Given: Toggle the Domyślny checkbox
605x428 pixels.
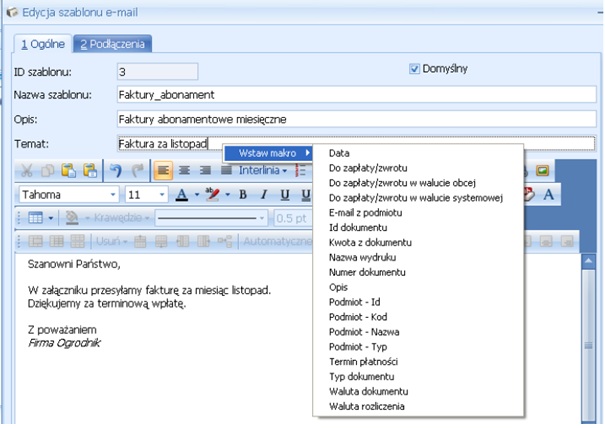Looking at the screenshot, I should pyautogui.click(x=416, y=69).
